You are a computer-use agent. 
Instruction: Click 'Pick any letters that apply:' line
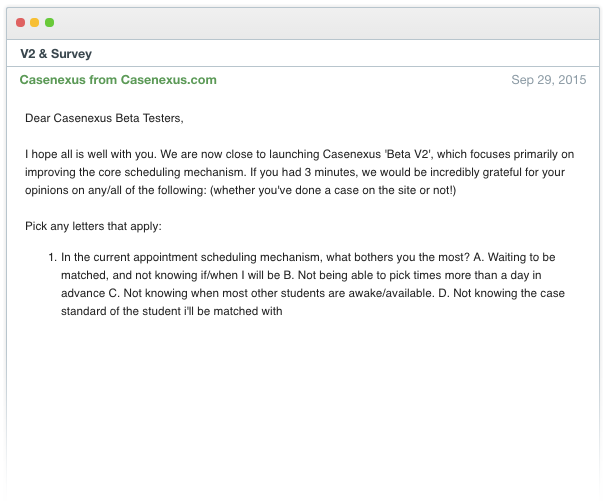click(98, 226)
